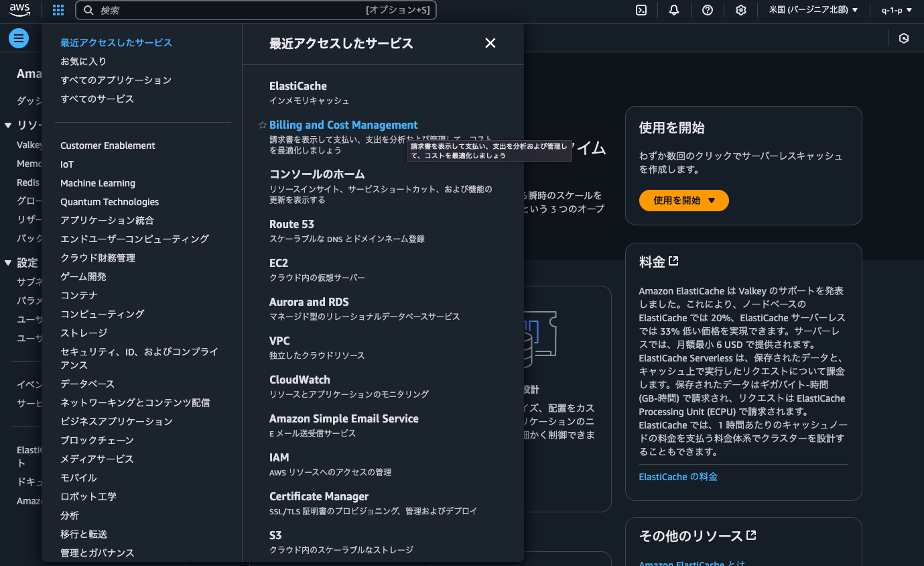Image resolution: width=924 pixels, height=566 pixels.
Task: Open the region selector 米国 (バージニア北部)
Action: click(813, 10)
